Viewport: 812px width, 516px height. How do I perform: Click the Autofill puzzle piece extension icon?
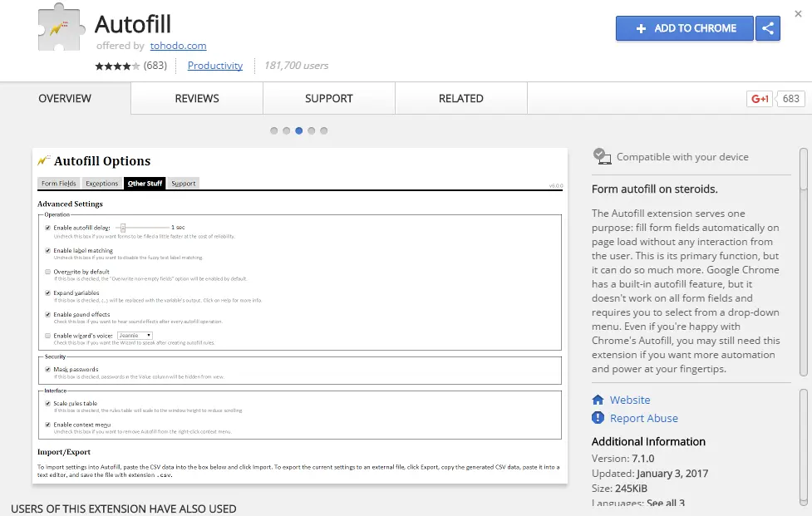tap(62, 27)
